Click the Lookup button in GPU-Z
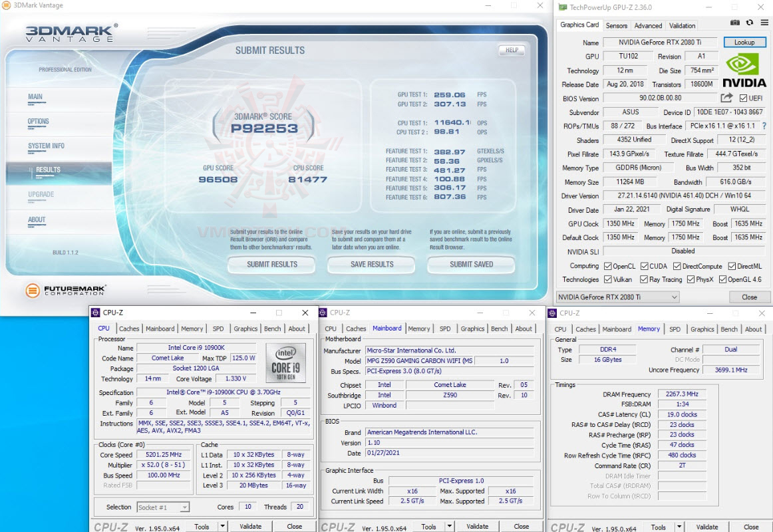This screenshot has width=773, height=532. pyautogui.click(x=744, y=42)
